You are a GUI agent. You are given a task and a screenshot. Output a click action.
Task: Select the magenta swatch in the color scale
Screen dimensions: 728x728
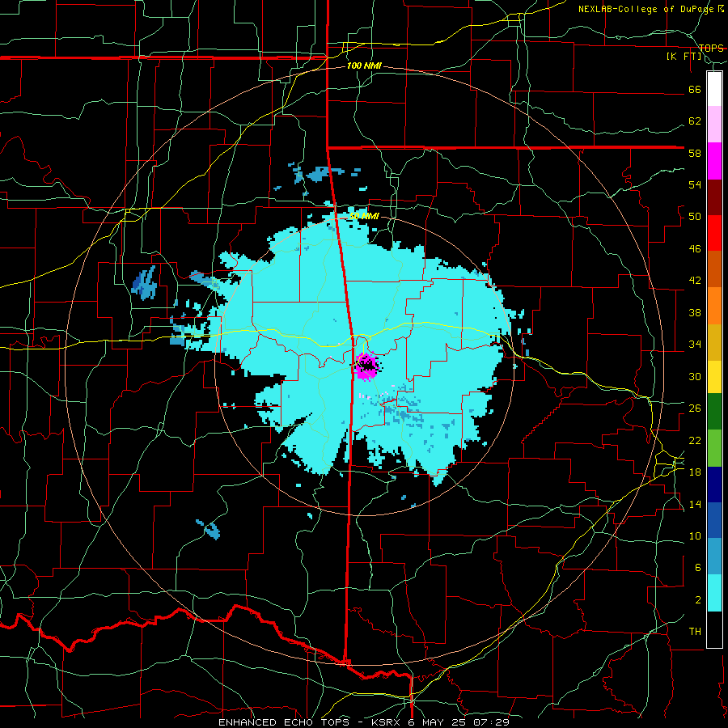[x=714, y=161]
